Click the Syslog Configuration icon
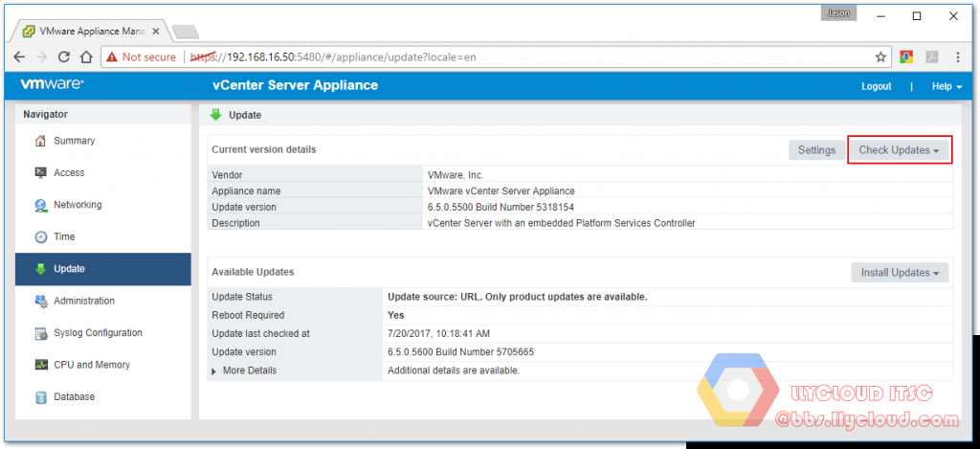 tap(40, 333)
